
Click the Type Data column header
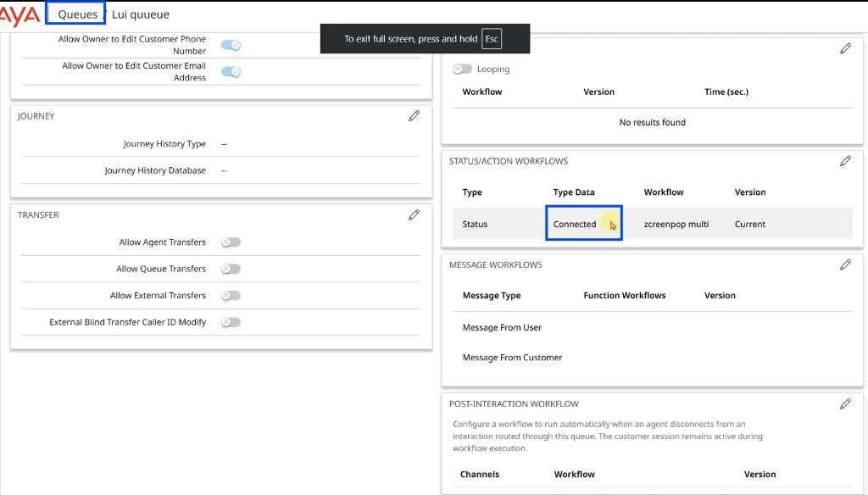point(574,192)
